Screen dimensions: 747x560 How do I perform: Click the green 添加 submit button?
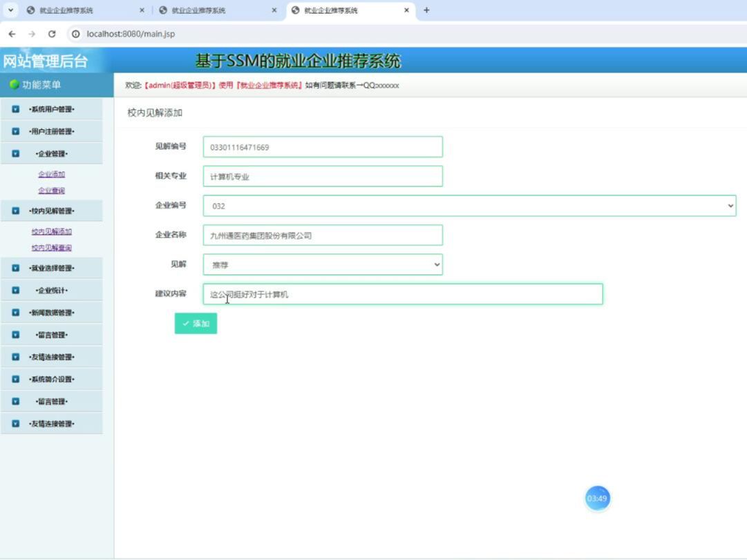click(x=196, y=323)
